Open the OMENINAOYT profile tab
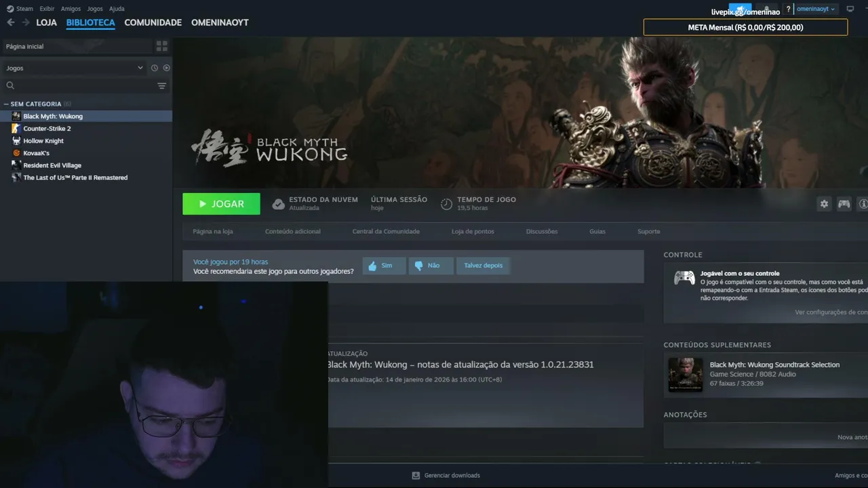The image size is (868, 488). pyautogui.click(x=220, y=22)
